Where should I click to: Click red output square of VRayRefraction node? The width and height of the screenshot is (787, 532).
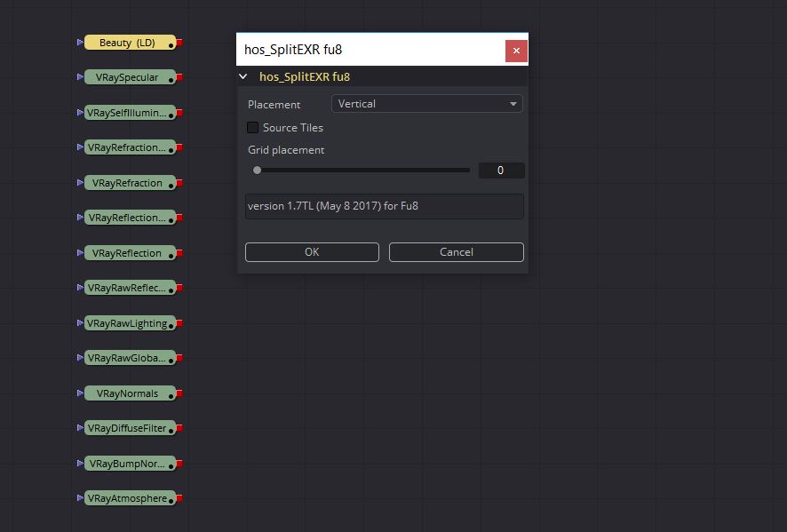click(179, 183)
